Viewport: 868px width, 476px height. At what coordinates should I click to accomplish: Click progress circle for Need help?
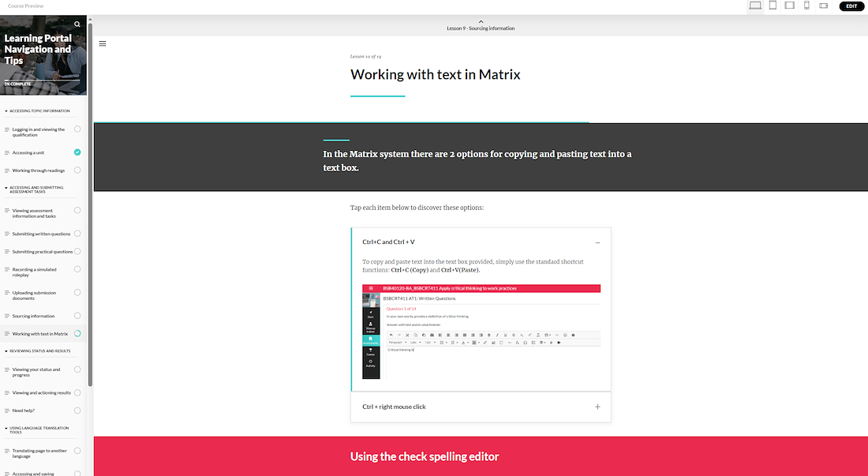click(x=77, y=410)
